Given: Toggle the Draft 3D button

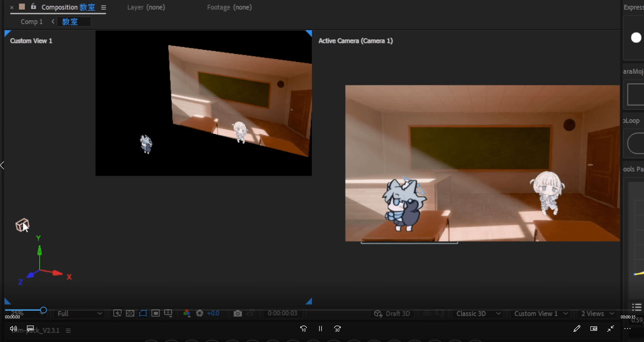Looking at the screenshot, I should [392, 313].
